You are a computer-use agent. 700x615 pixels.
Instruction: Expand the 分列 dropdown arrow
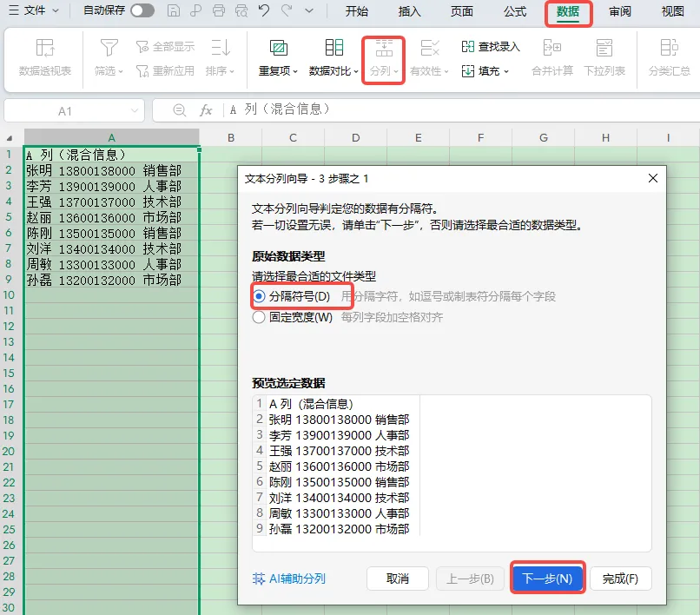tap(395, 71)
